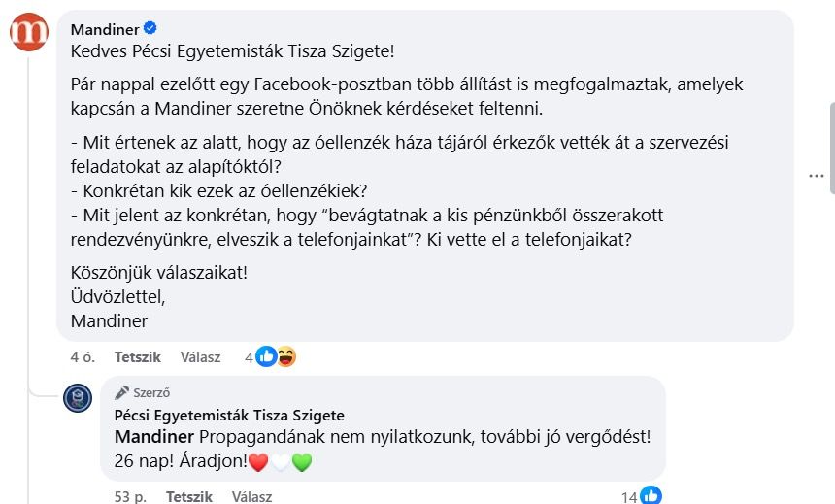Toggle Tetszik on Mandiner's comment
Viewport: 835px width, 504px height.
[x=137, y=357]
